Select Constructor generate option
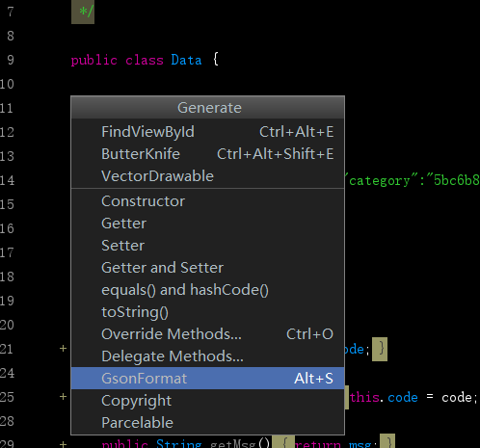This screenshot has width=480, height=448. pyautogui.click(x=207, y=201)
